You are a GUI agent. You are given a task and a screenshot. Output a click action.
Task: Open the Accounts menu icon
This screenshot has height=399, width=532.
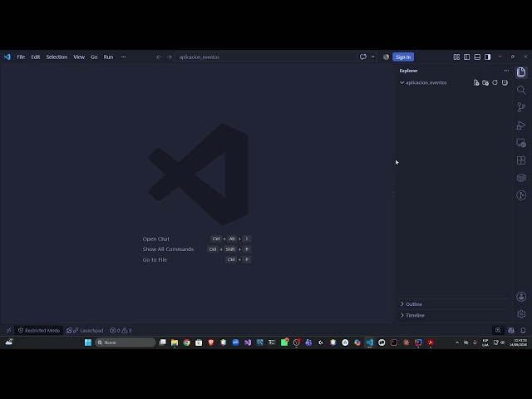(521, 297)
